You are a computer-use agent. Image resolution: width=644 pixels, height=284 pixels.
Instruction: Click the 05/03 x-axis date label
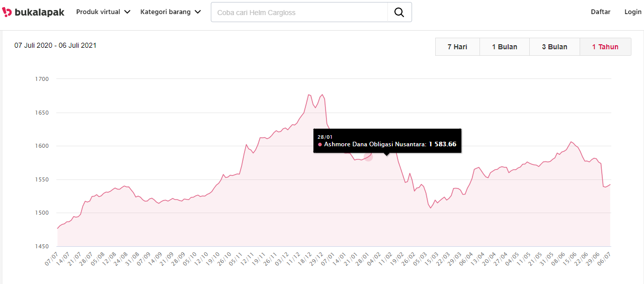(421, 259)
